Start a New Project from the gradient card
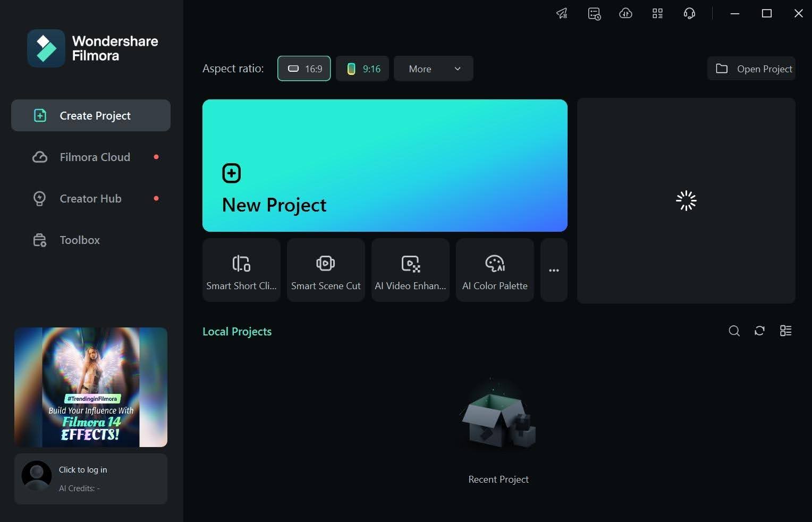The width and height of the screenshot is (812, 522). 385,165
